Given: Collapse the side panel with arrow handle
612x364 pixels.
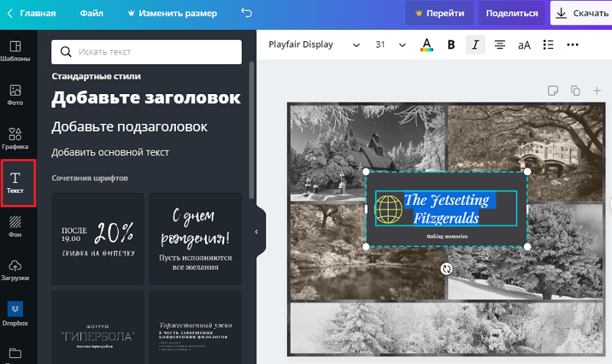Looking at the screenshot, I should pos(257,231).
